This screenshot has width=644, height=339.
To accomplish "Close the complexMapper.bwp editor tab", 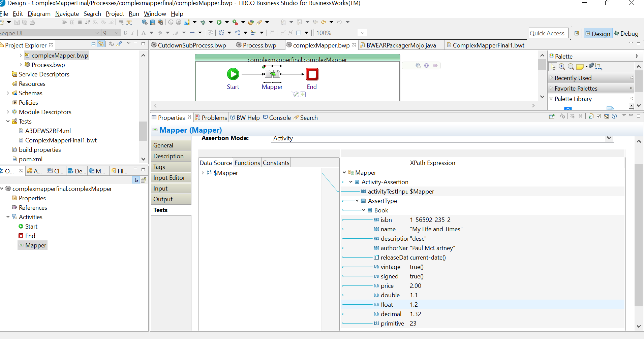I will (x=354, y=45).
